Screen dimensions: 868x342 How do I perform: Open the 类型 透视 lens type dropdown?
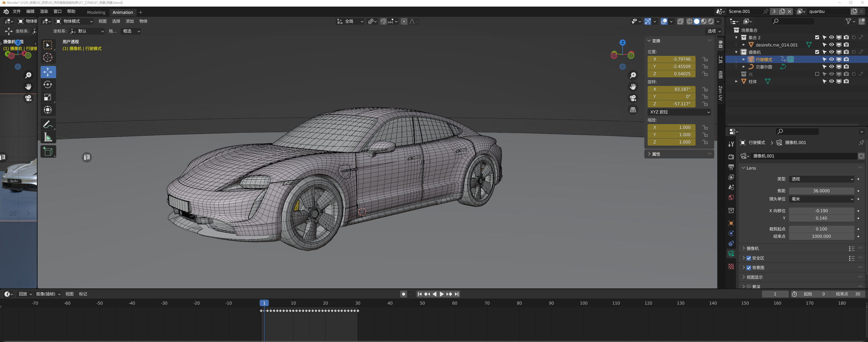pyautogui.click(x=821, y=179)
